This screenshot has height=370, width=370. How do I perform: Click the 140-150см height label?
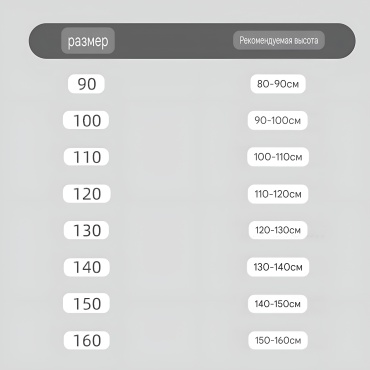click(278, 304)
